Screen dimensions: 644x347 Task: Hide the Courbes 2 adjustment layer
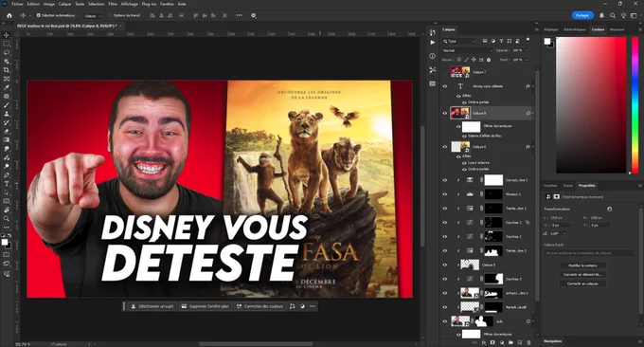point(445,223)
